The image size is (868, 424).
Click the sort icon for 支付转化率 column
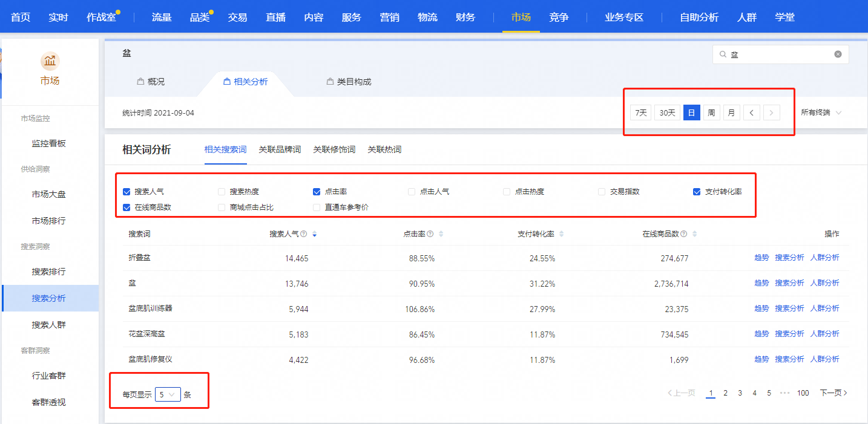click(x=562, y=234)
